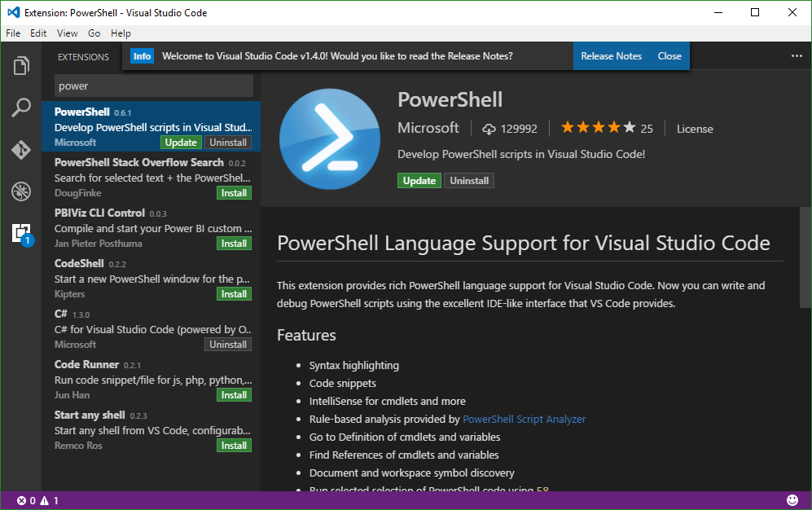This screenshot has width=812, height=510.
Task: Click the Release Notes button
Action: click(x=611, y=55)
